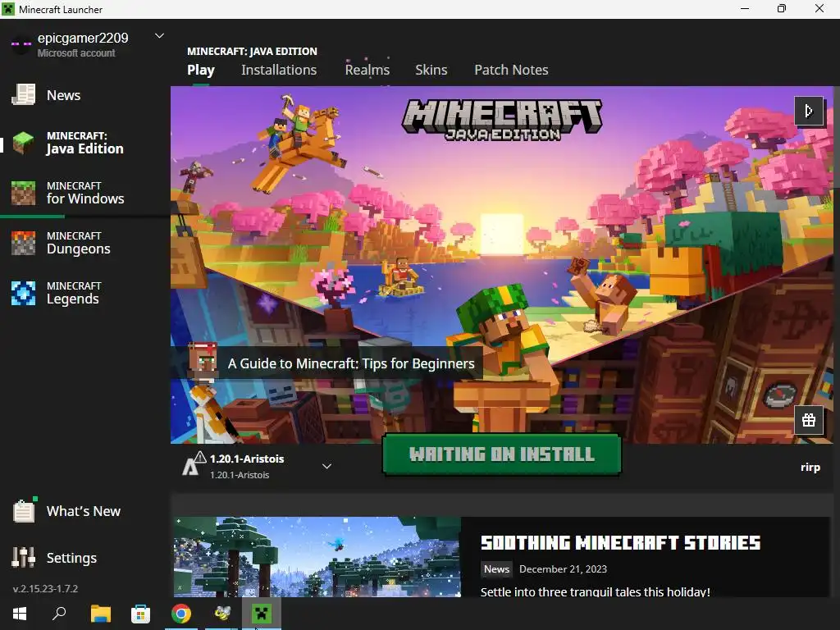
Task: Click the December 21, 2023 date text
Action: (563, 569)
